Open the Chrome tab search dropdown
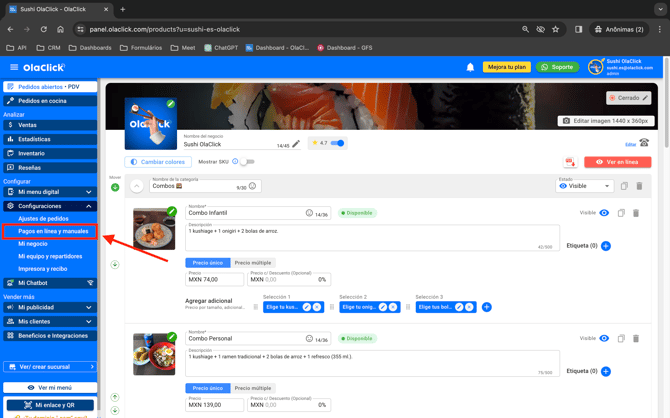The width and height of the screenshot is (670, 418). tap(660, 9)
